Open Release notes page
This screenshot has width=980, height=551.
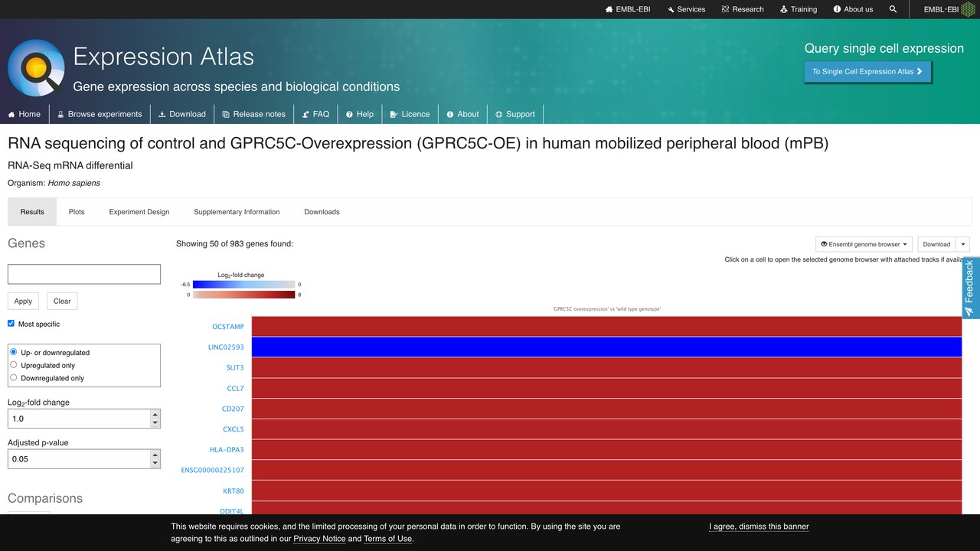point(253,114)
